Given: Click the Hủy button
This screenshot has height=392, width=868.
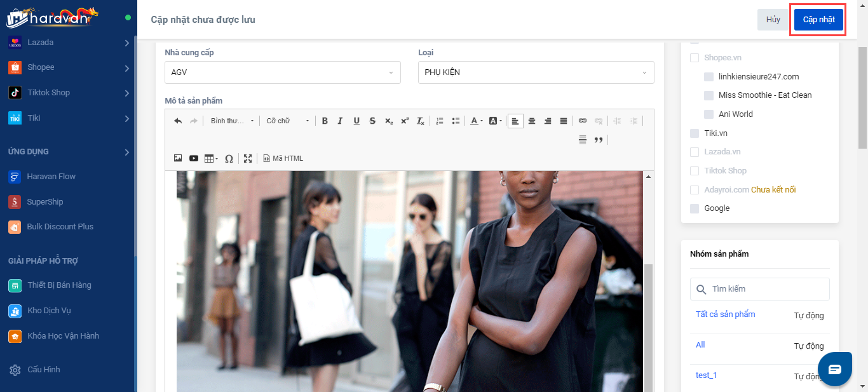Looking at the screenshot, I should tap(773, 20).
